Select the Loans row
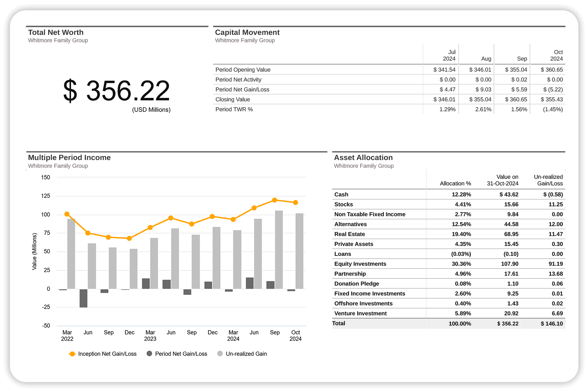The width and height of the screenshot is (588, 392). coord(449,254)
